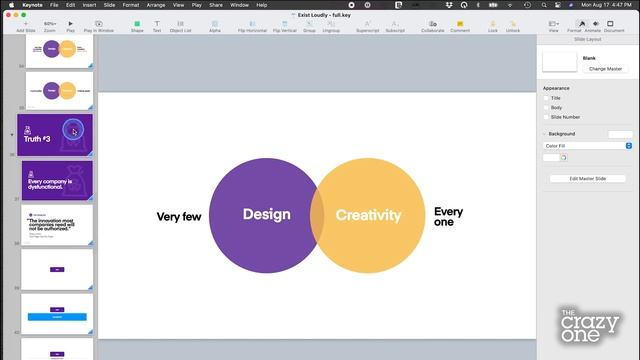Click the Flip Vertical icon
640x360 pixels.
[284, 24]
